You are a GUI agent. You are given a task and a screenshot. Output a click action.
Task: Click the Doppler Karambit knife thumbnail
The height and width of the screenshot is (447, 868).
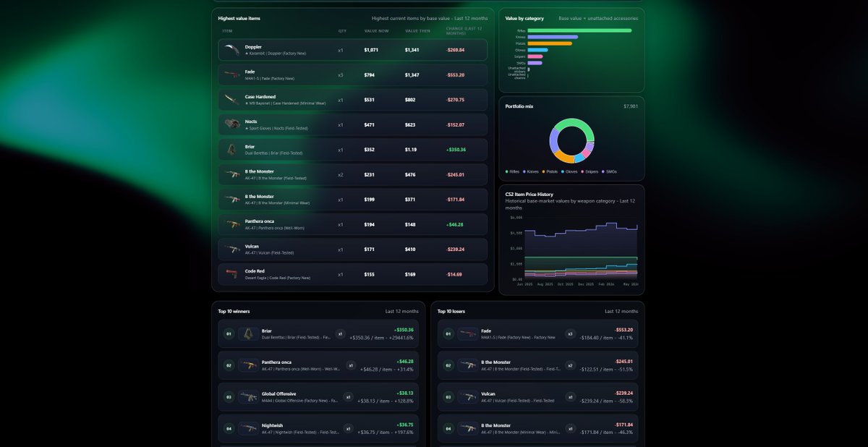tap(231, 50)
